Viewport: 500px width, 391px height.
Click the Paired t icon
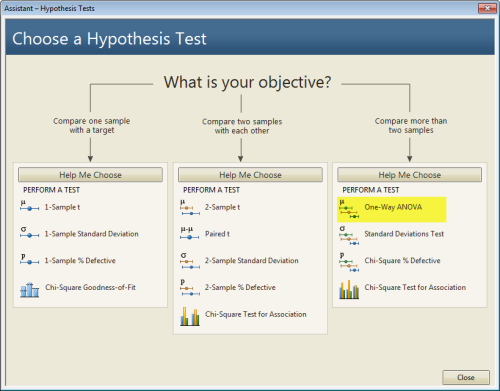pos(190,233)
